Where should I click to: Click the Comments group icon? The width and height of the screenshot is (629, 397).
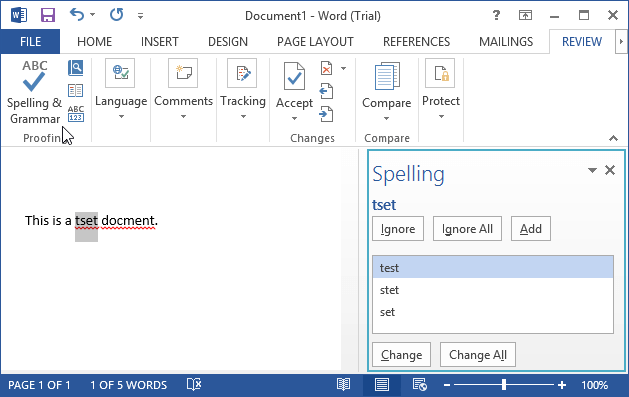pyautogui.click(x=183, y=73)
